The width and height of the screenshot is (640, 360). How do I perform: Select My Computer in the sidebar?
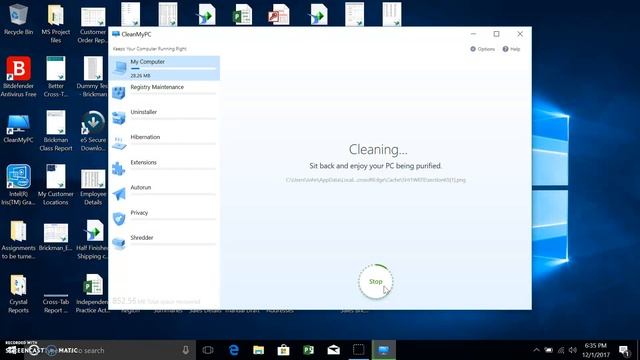[x=164, y=68]
